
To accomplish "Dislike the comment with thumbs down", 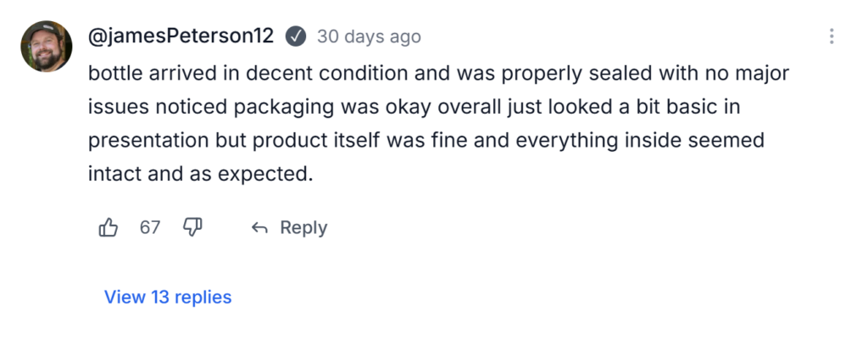I will [x=193, y=227].
